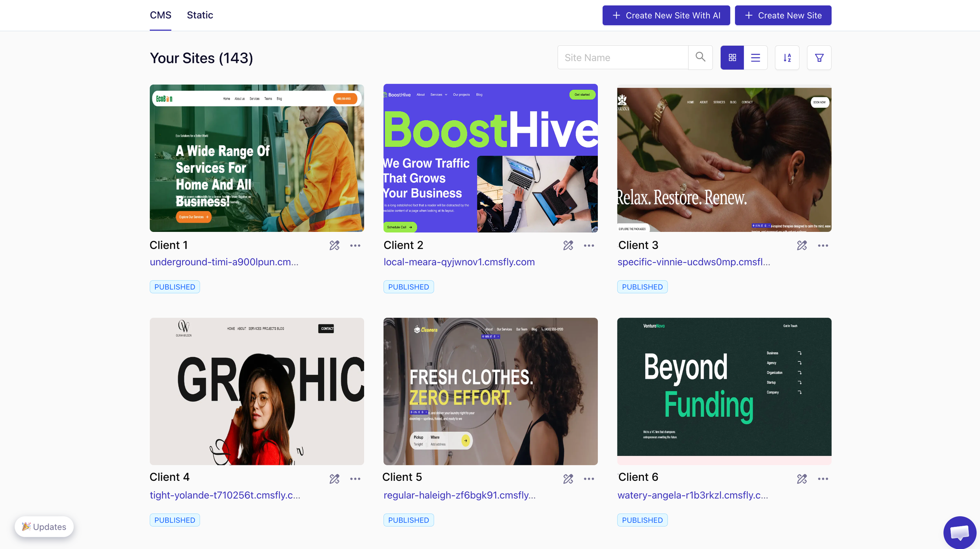This screenshot has width=980, height=549.
Task: Click the edit design icon for Client 6
Action: pyautogui.click(x=802, y=479)
